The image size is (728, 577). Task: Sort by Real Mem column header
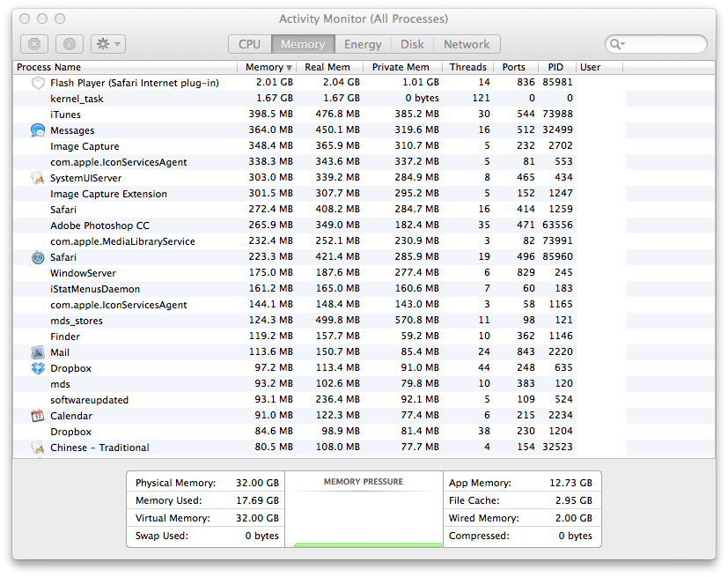click(329, 67)
